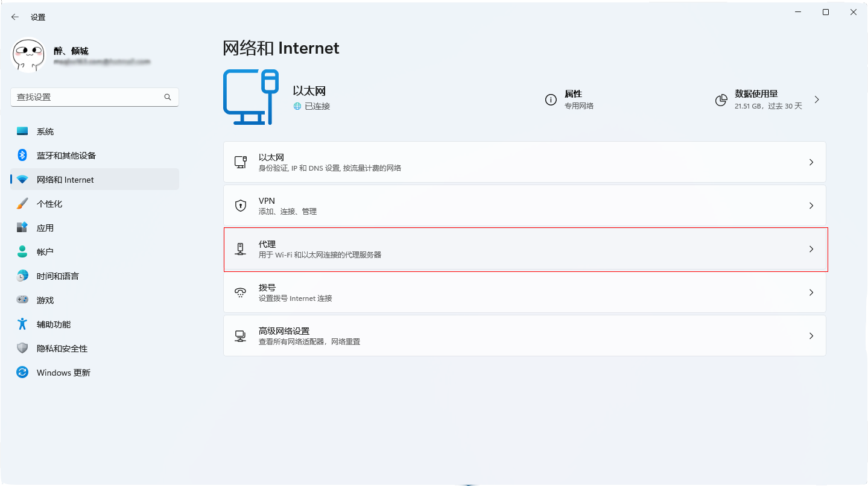868x486 pixels.
Task: Expand the 代理 row chevron
Action: click(x=811, y=249)
